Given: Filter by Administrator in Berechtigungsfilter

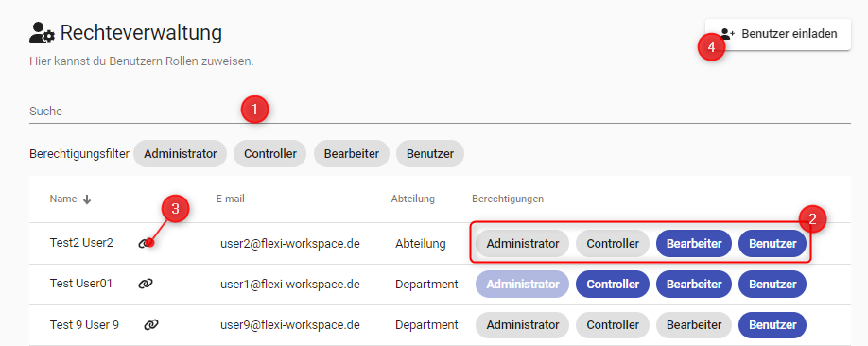Looking at the screenshot, I should pyautogui.click(x=180, y=154).
